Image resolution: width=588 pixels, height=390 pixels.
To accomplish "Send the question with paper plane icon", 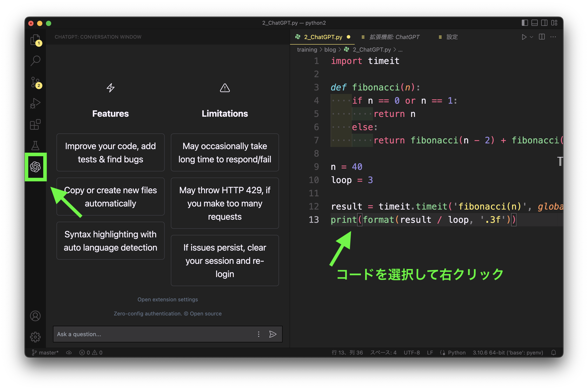I will (x=273, y=334).
